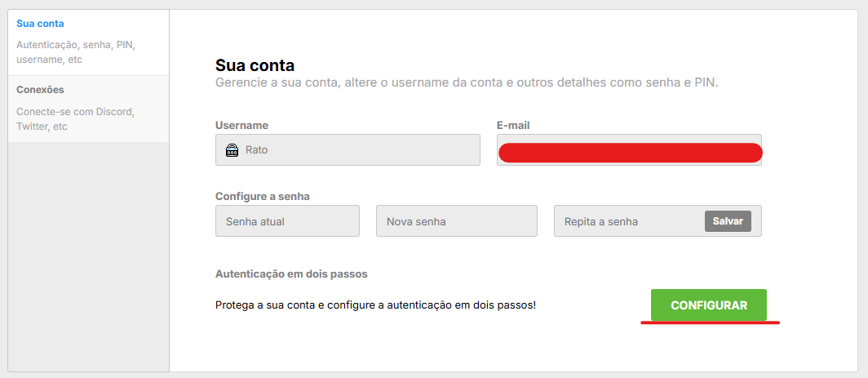Open the Sua conta sidebar section
868x378 pixels.
click(x=40, y=24)
